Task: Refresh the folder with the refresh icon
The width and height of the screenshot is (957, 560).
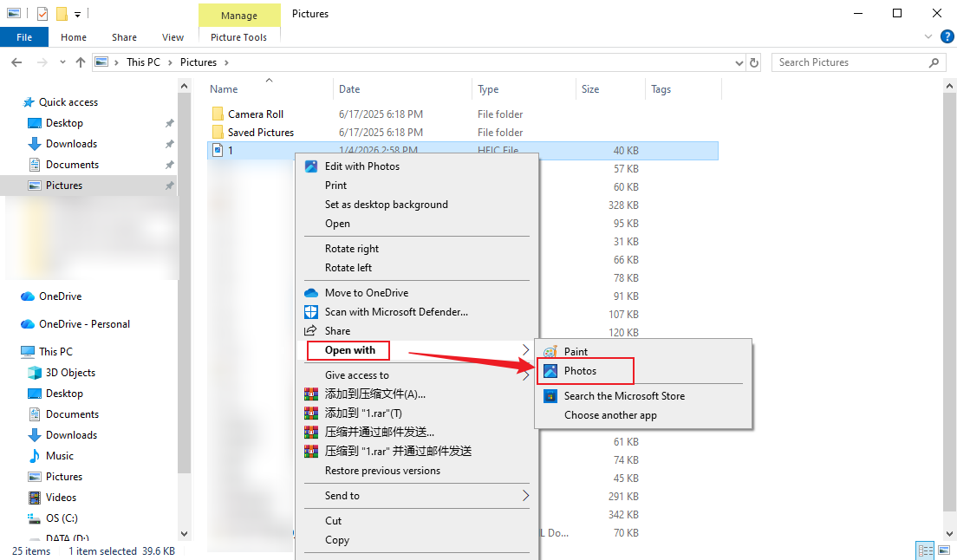Action: [x=753, y=62]
